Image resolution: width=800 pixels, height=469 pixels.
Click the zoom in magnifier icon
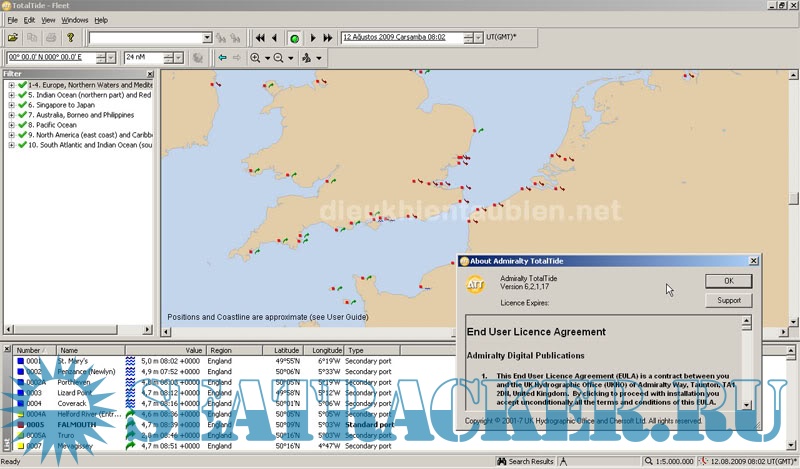pyautogui.click(x=256, y=58)
